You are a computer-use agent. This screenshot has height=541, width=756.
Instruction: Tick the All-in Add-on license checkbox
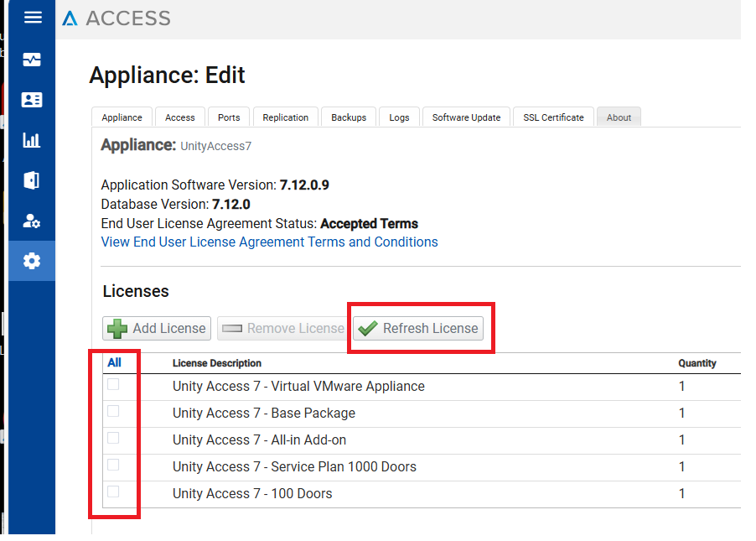pyautogui.click(x=113, y=438)
